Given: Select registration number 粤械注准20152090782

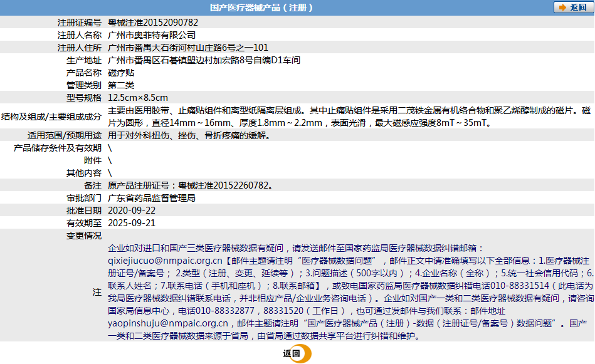Looking at the screenshot, I should [x=153, y=23].
